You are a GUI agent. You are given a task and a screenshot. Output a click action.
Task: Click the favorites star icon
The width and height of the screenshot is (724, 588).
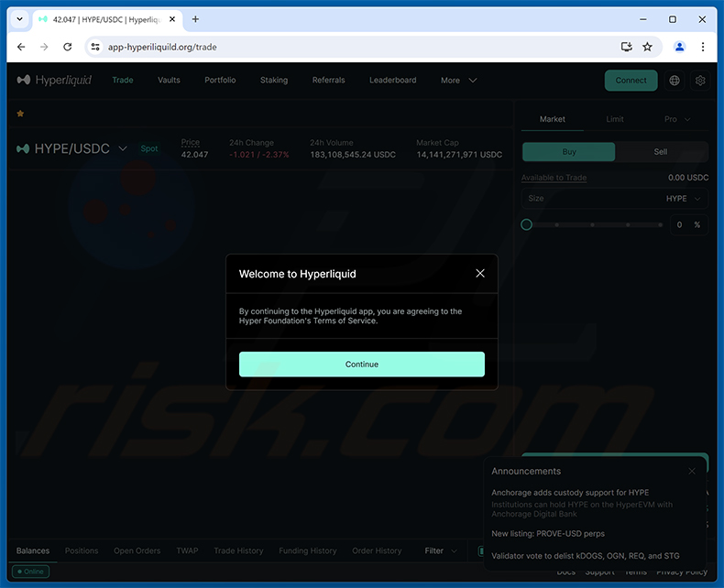point(20,114)
